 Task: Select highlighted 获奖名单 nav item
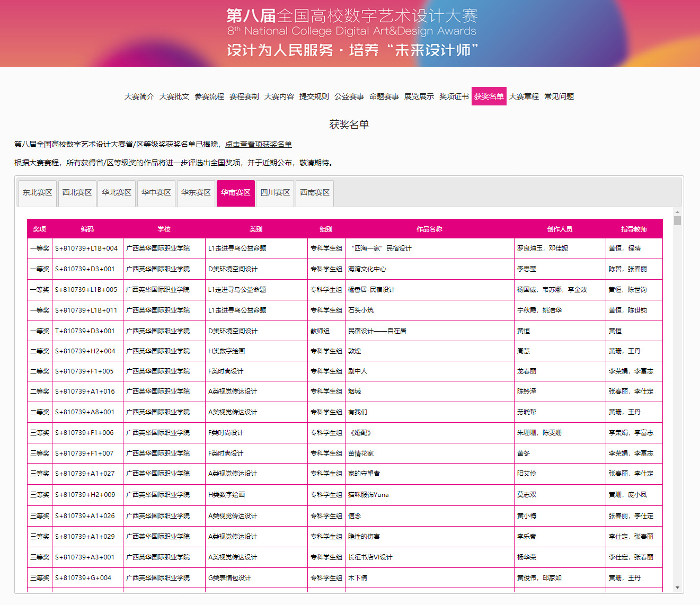click(x=489, y=96)
